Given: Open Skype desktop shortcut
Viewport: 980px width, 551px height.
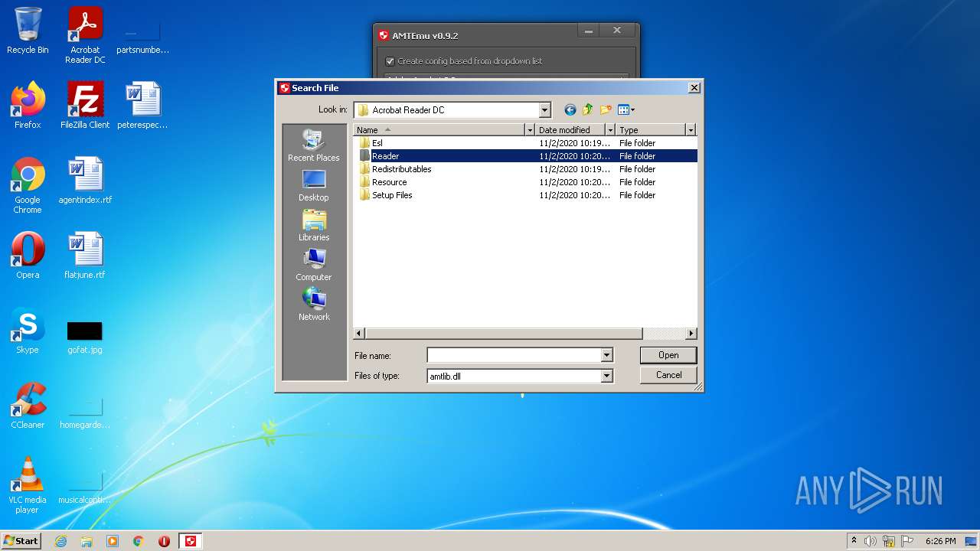Looking at the screenshot, I should pos(28,331).
